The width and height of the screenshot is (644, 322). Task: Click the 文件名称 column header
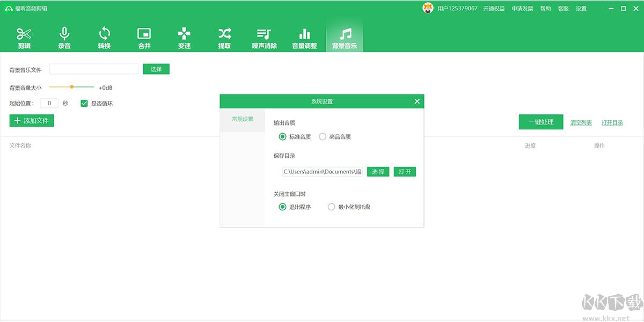click(x=20, y=145)
